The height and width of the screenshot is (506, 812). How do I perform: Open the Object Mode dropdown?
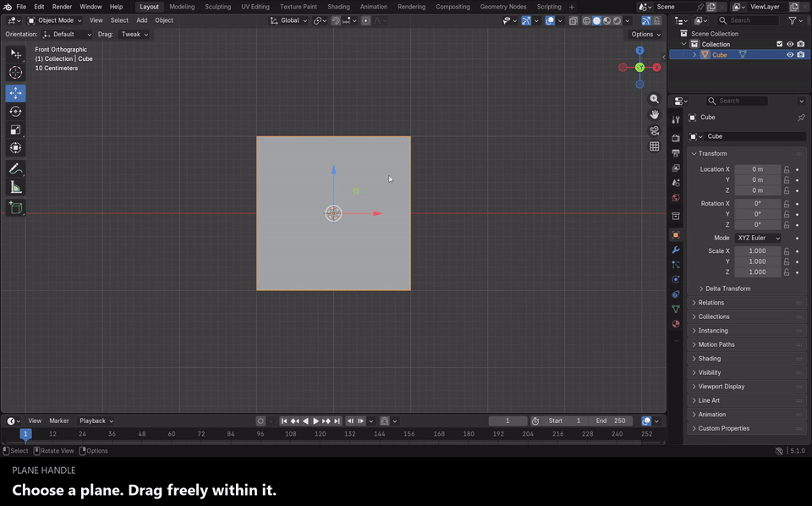point(54,20)
